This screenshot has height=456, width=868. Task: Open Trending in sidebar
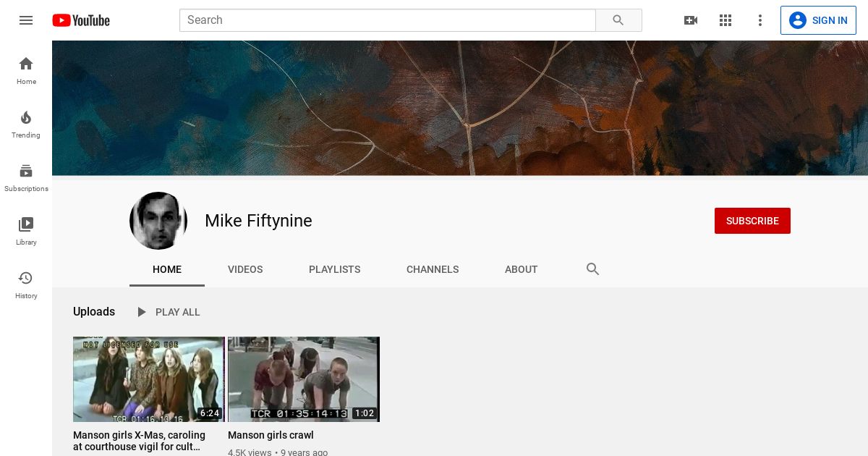coord(26,124)
